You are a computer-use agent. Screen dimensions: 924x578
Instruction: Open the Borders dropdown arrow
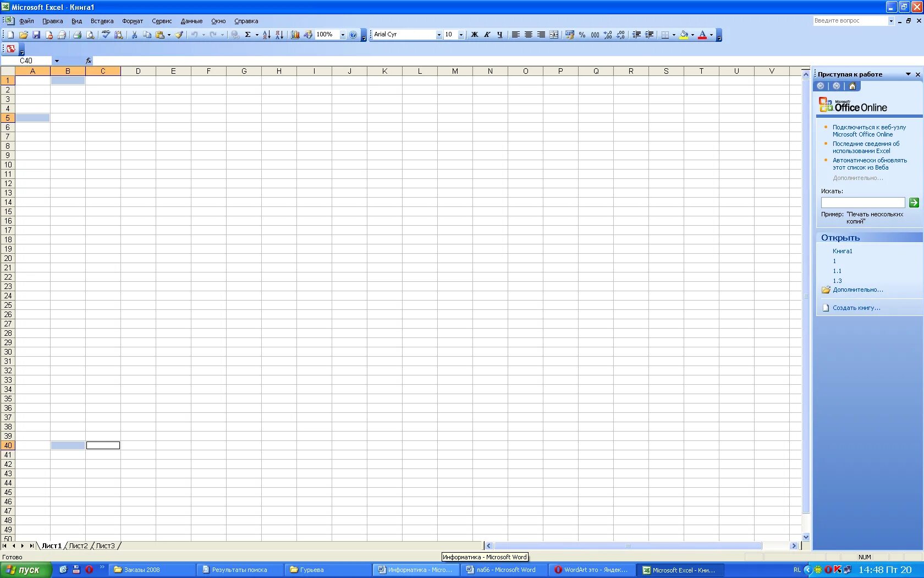click(x=674, y=35)
